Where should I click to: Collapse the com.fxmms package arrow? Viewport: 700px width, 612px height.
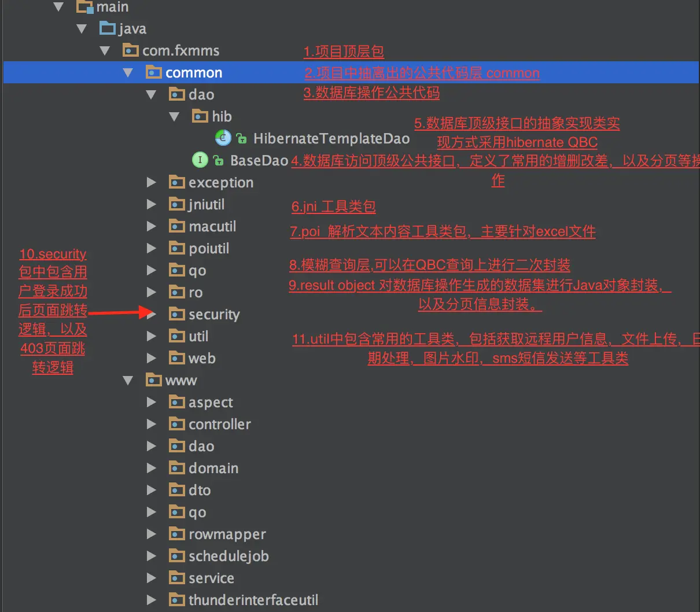[105, 50]
